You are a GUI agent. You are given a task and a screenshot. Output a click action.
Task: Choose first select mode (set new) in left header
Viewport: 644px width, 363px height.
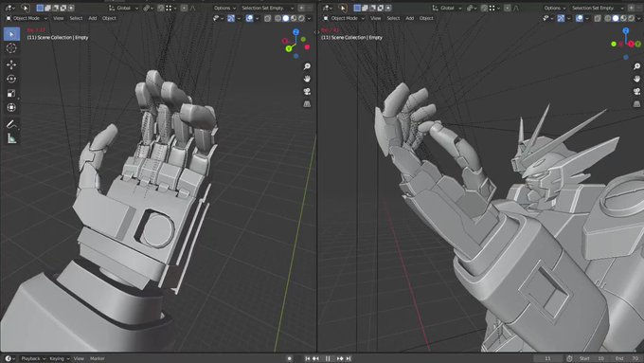pyautogui.click(x=40, y=8)
